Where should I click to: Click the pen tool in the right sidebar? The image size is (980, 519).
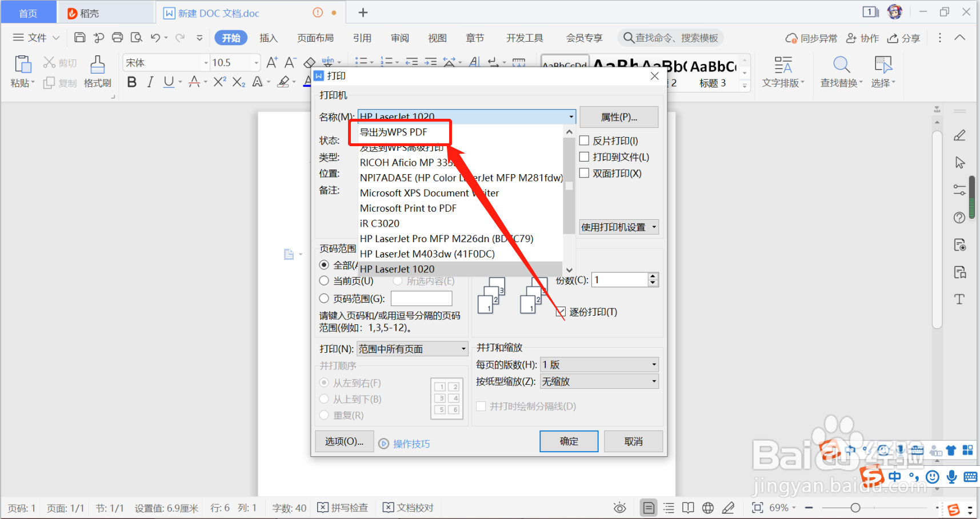pyautogui.click(x=960, y=135)
